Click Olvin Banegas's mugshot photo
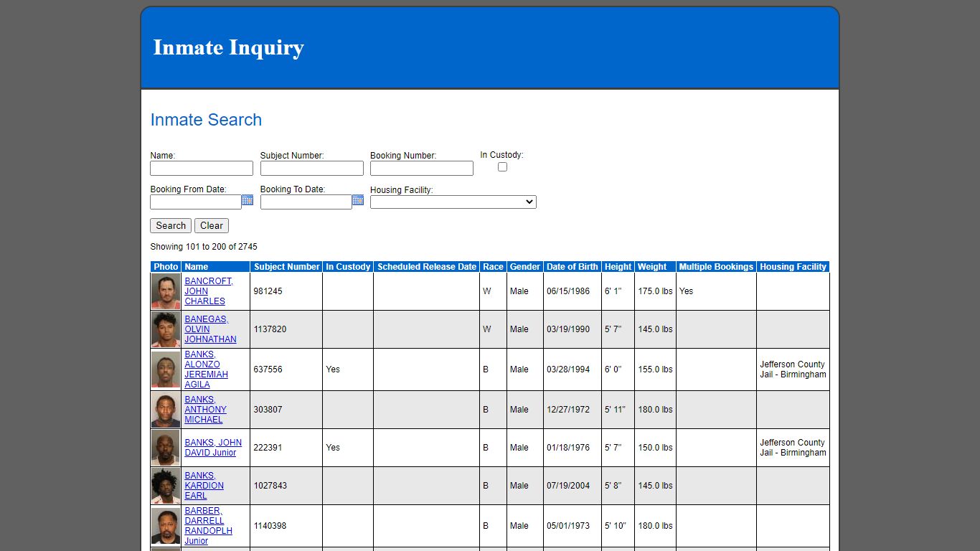The image size is (980, 551). coord(166,329)
